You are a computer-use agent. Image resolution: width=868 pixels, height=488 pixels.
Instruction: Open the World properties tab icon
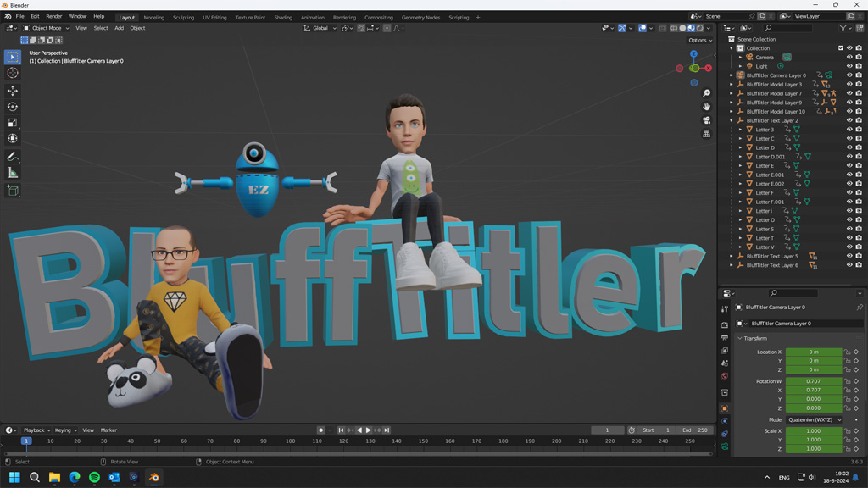click(x=725, y=376)
